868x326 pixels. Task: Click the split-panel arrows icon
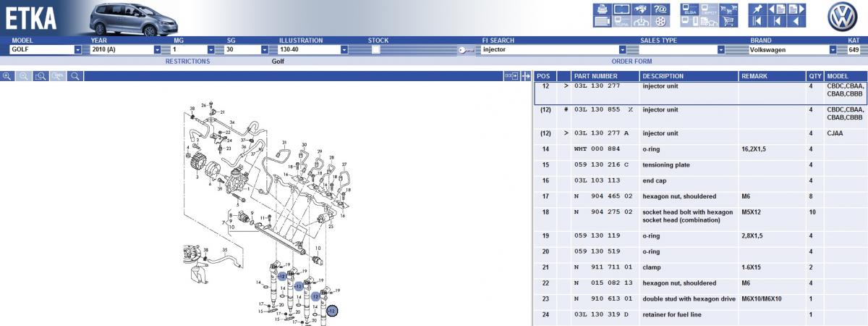click(526, 75)
